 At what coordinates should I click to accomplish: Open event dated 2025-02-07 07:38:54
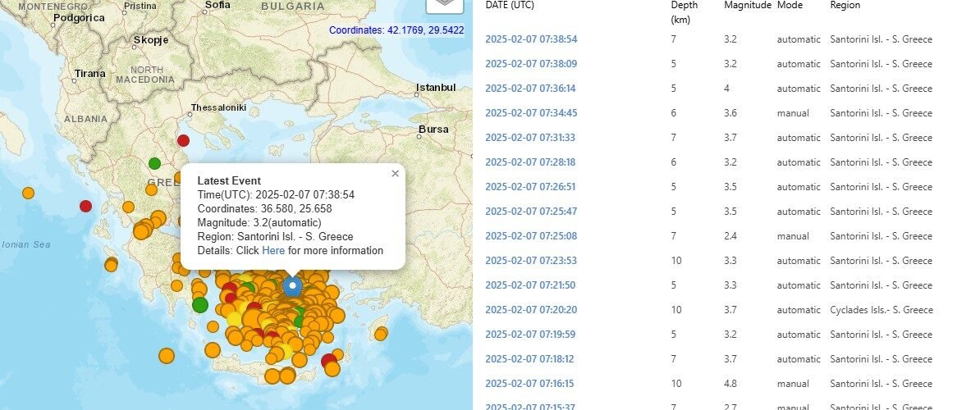coord(531,39)
